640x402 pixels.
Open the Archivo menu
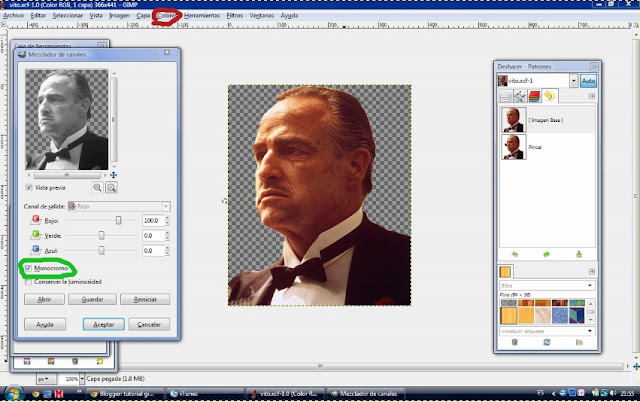point(13,16)
